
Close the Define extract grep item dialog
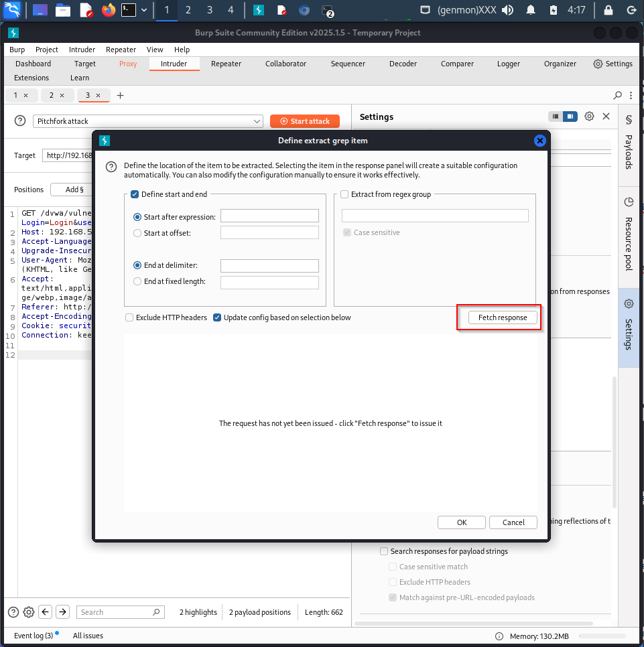[x=539, y=141]
